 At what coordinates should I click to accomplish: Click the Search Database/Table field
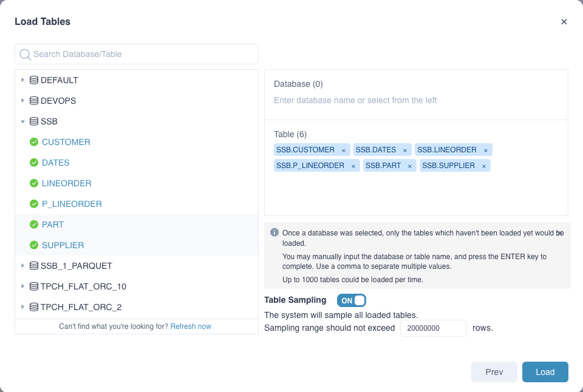pyautogui.click(x=143, y=54)
